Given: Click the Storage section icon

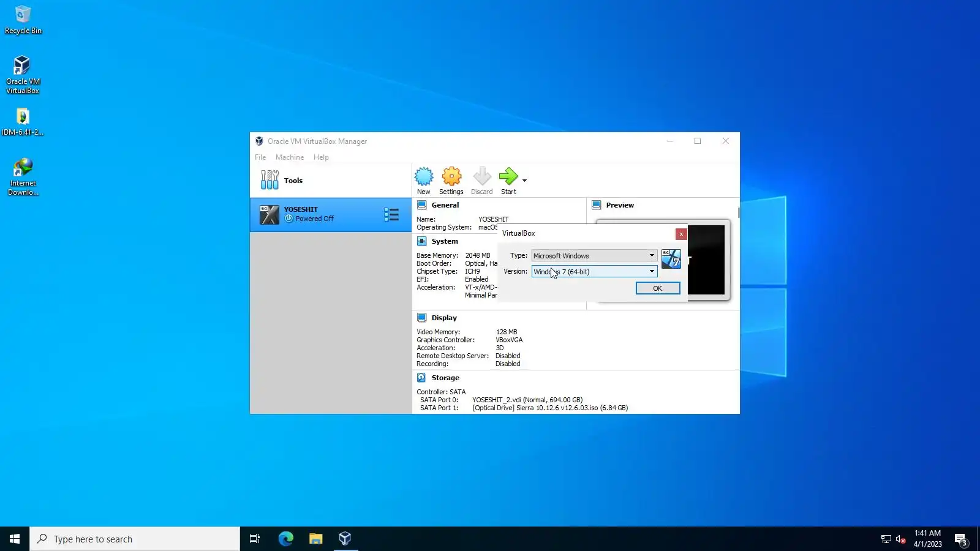Looking at the screenshot, I should (x=422, y=378).
